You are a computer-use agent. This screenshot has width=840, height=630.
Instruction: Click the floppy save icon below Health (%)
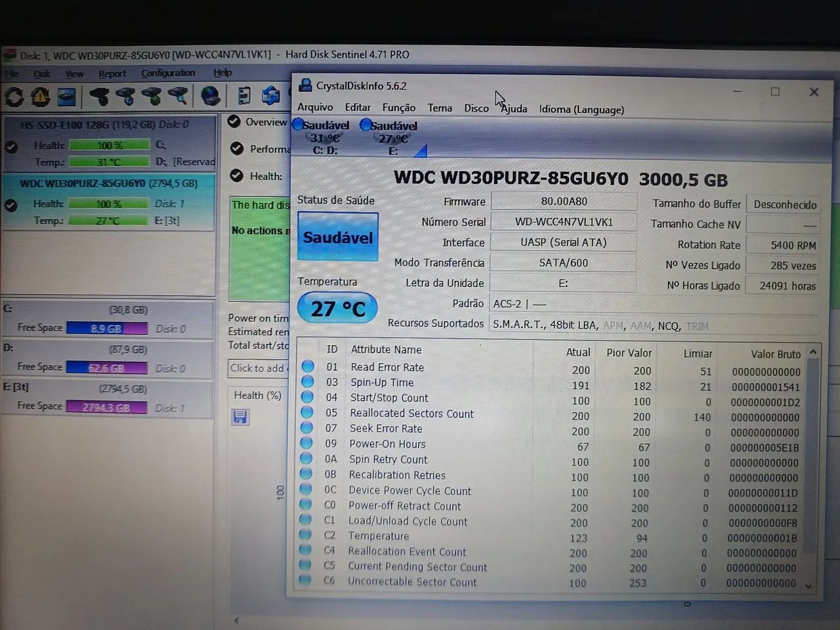[x=240, y=417]
